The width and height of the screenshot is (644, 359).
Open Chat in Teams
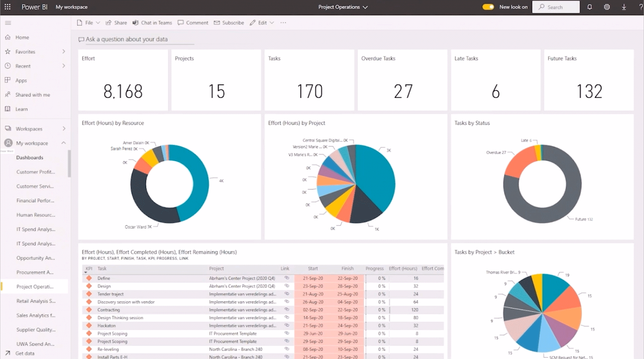[152, 23]
